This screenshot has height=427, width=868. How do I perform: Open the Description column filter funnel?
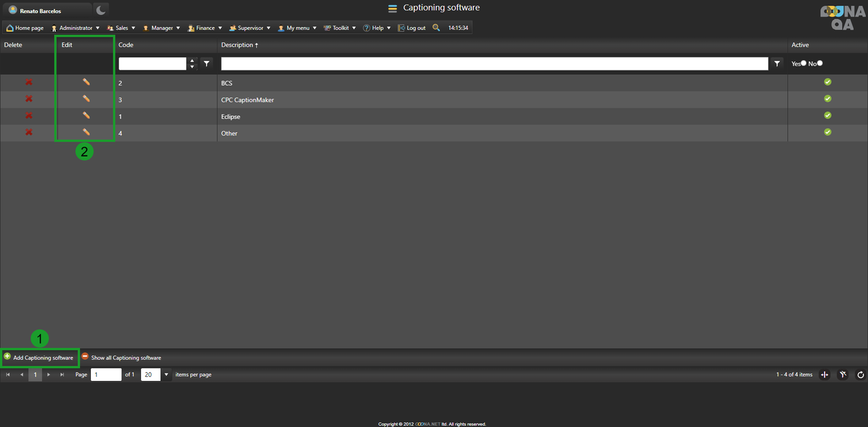pyautogui.click(x=777, y=63)
